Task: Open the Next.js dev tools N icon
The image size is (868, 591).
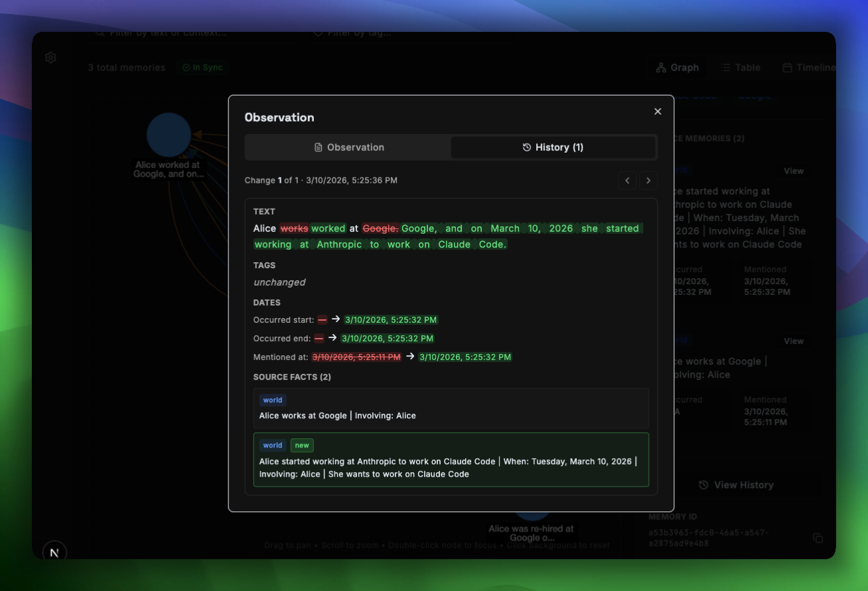Action: coord(54,552)
